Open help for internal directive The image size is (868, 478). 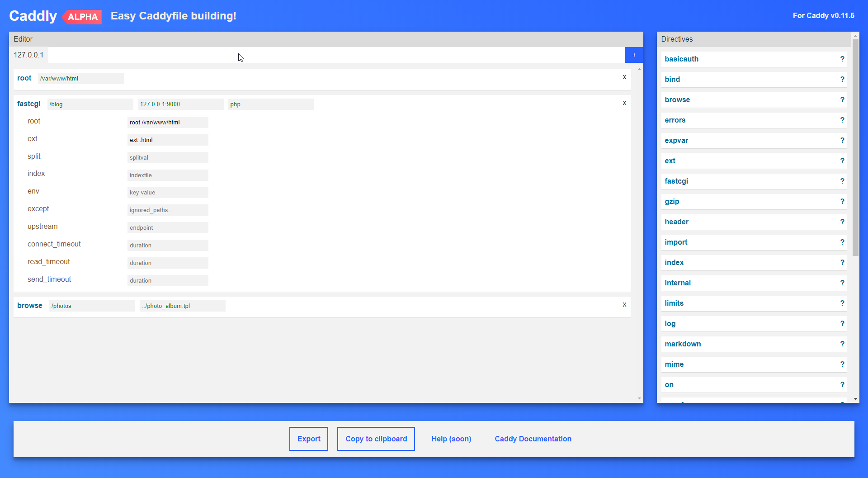(x=842, y=283)
